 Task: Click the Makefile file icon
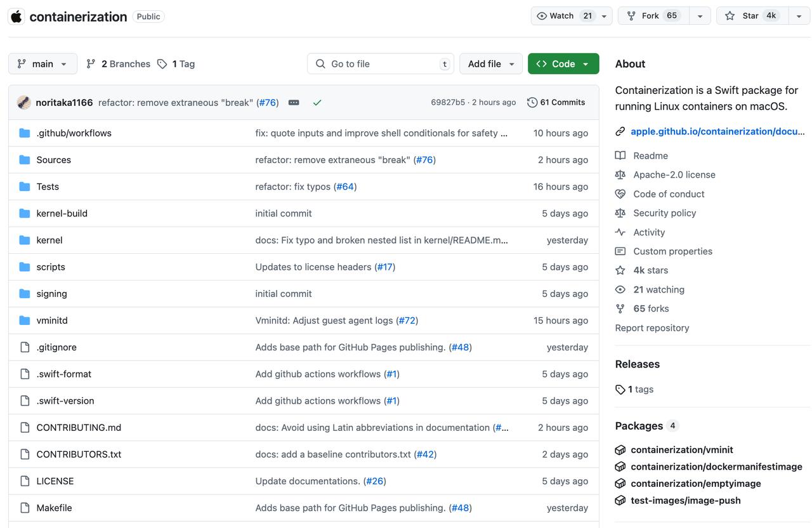coord(25,508)
